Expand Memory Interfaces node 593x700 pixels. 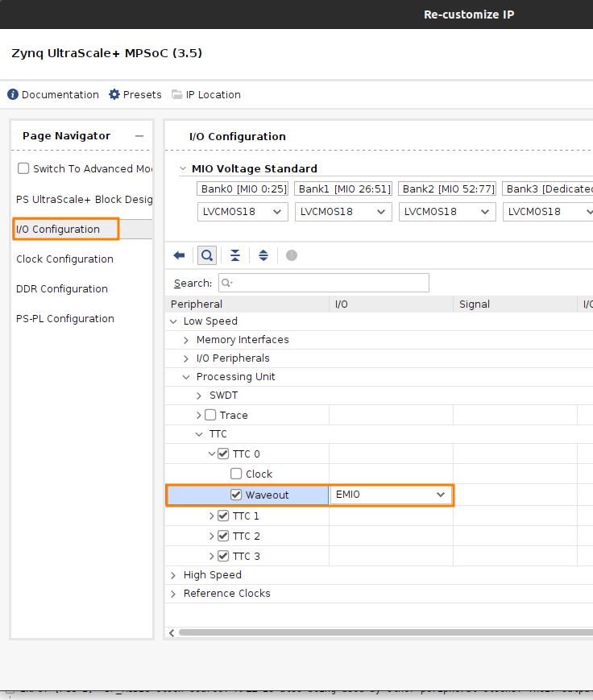tap(186, 340)
